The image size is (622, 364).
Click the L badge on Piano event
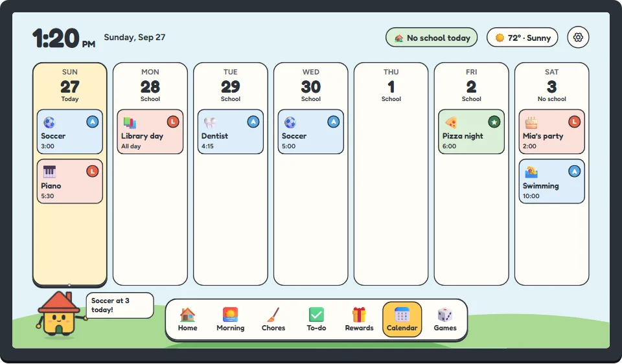(x=93, y=171)
